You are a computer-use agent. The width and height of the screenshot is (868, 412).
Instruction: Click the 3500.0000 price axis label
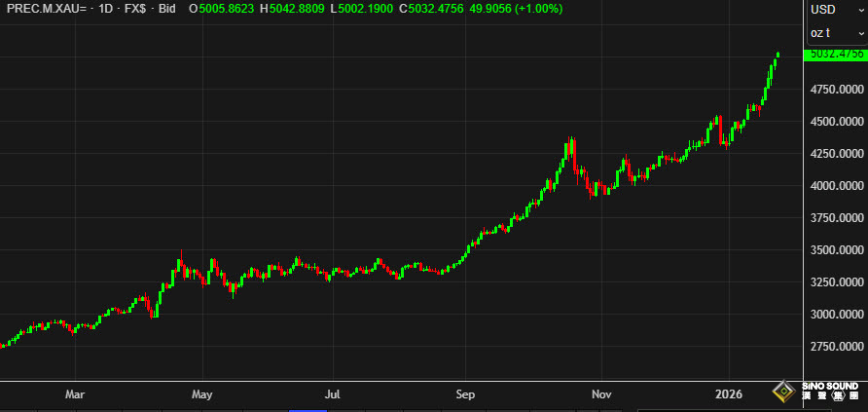tap(836, 250)
